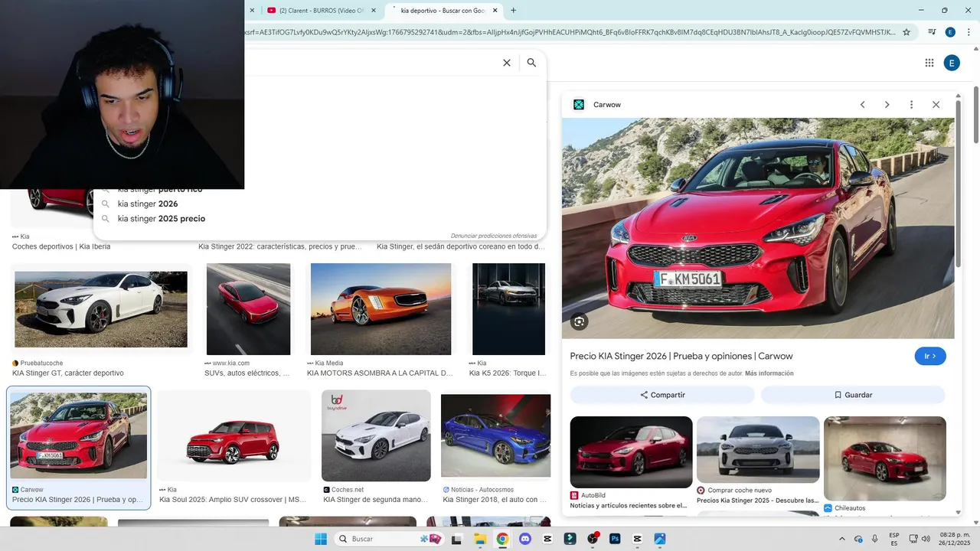Open white KIA Stinger GT Pruebatucoche thumbnail
The height and width of the screenshot is (551, 980).
[101, 309]
